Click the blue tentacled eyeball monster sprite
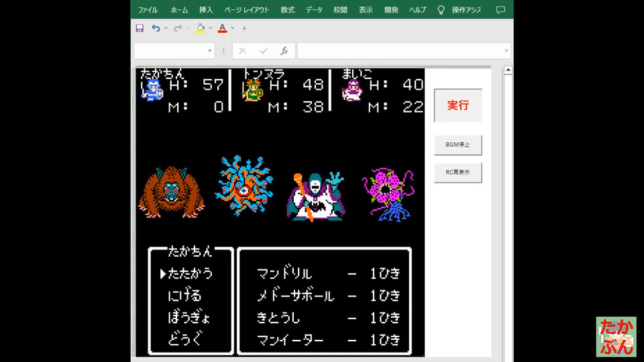The image size is (644, 362). 244,186
